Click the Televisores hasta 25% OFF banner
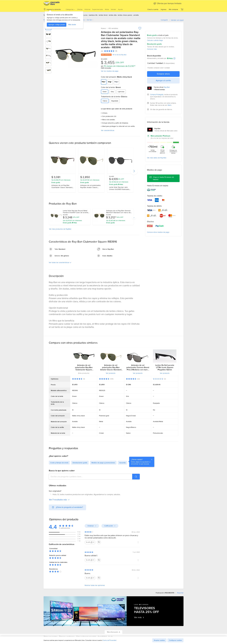 pyautogui.click(x=113, y=611)
